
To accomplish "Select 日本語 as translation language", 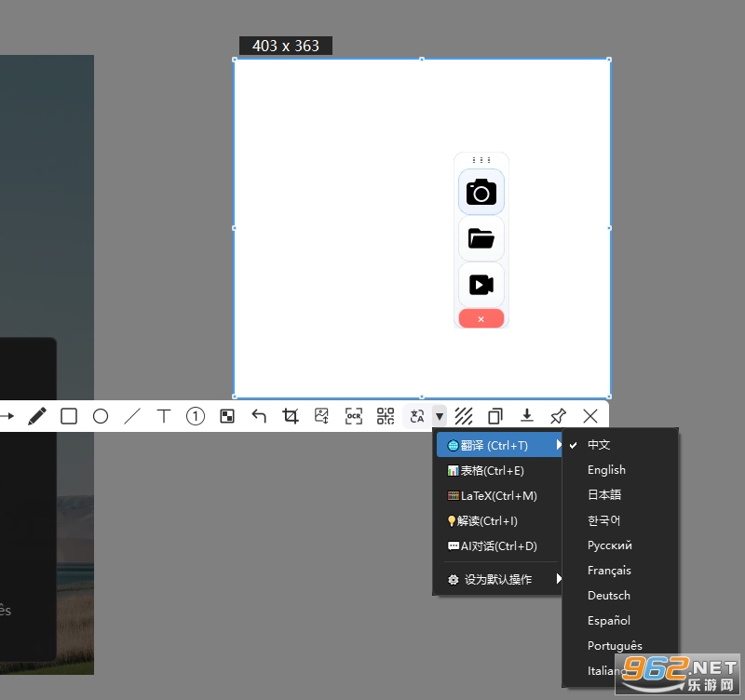I will 620,495.
